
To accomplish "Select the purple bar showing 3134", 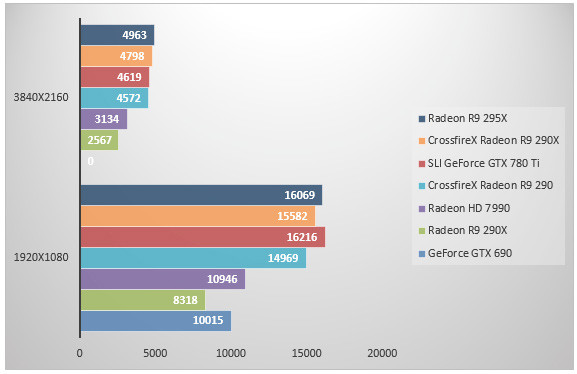I will (x=104, y=119).
